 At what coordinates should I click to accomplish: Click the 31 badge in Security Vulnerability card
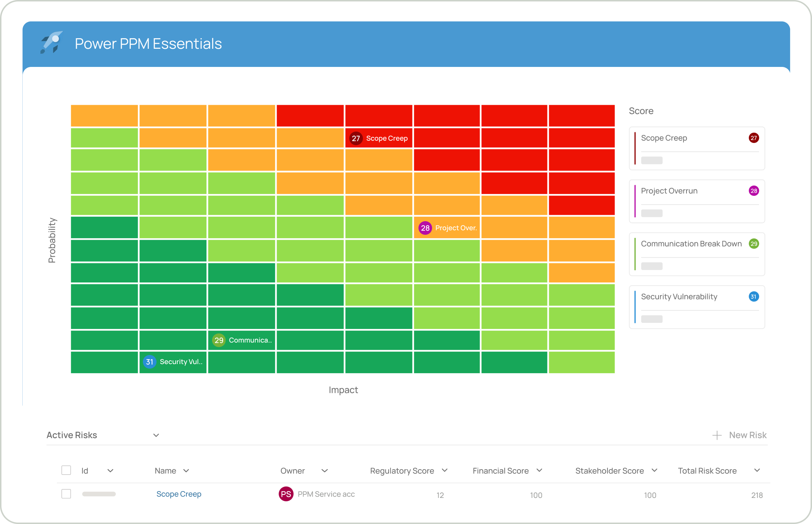(754, 297)
